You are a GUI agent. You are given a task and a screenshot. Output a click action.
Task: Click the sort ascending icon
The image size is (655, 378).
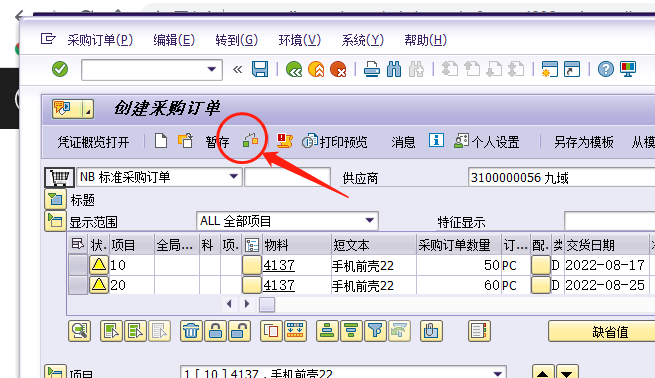(x=327, y=331)
